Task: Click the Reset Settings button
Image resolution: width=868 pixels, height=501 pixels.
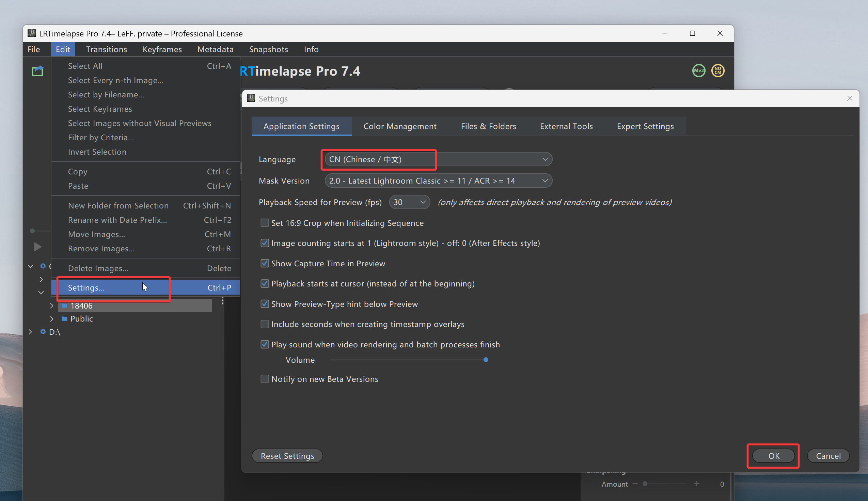Action: tap(287, 456)
